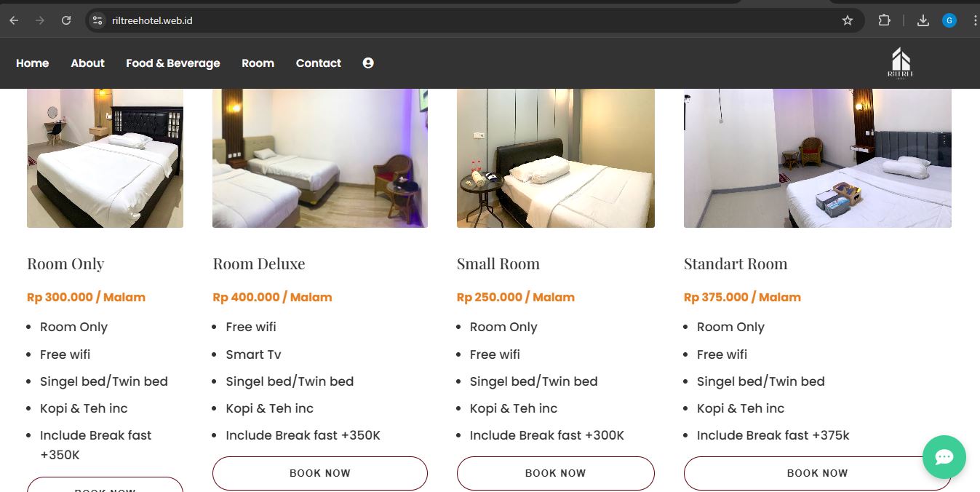The image size is (980, 492).
Task: Book the Standart Room now
Action: point(817,473)
